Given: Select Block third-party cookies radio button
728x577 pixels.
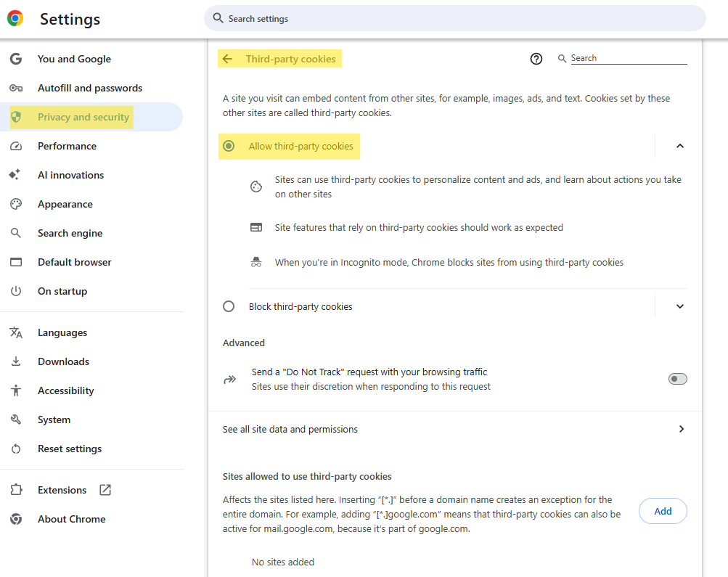Looking at the screenshot, I should pos(229,306).
